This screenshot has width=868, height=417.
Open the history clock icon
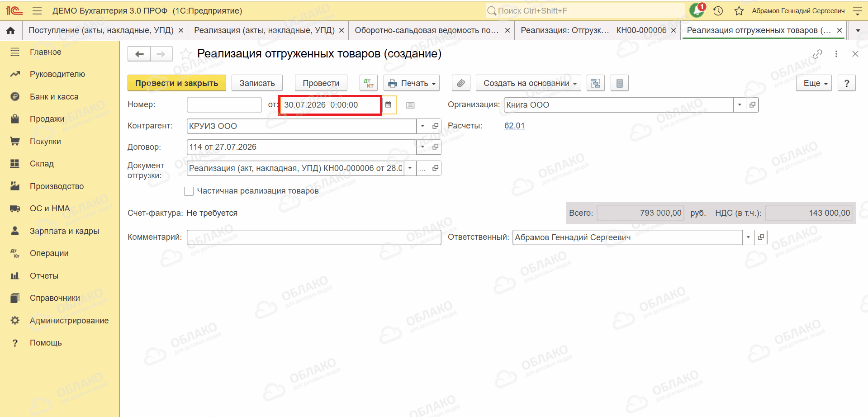click(x=718, y=11)
